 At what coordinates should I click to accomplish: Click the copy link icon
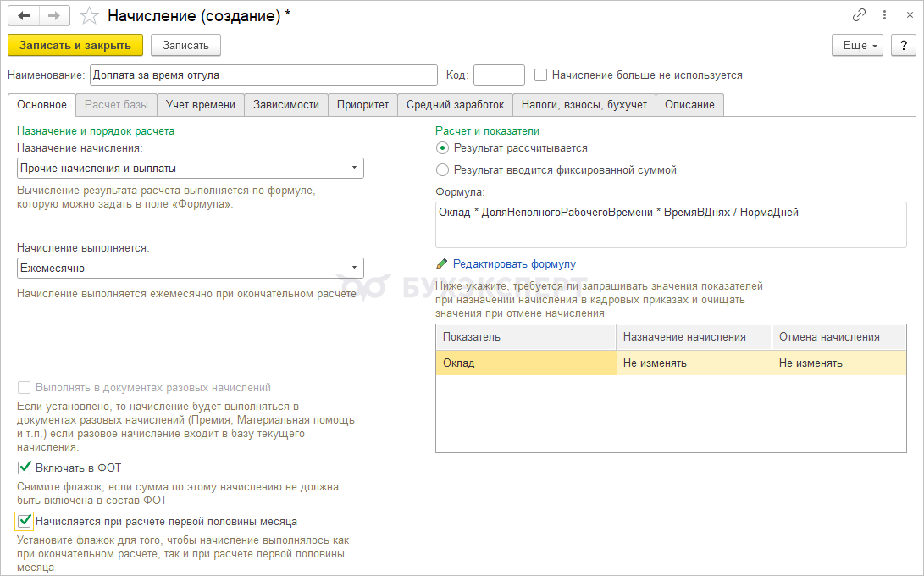[x=859, y=15]
